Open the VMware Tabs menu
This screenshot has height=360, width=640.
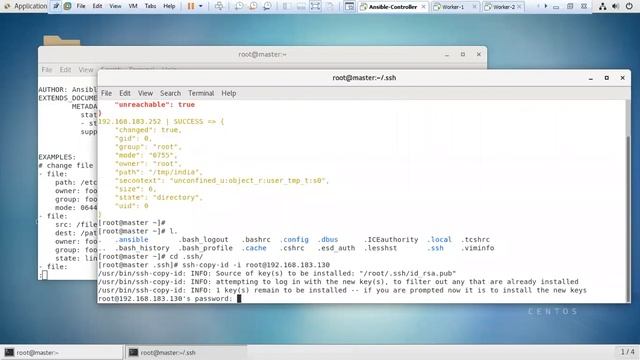pyautogui.click(x=150, y=6)
